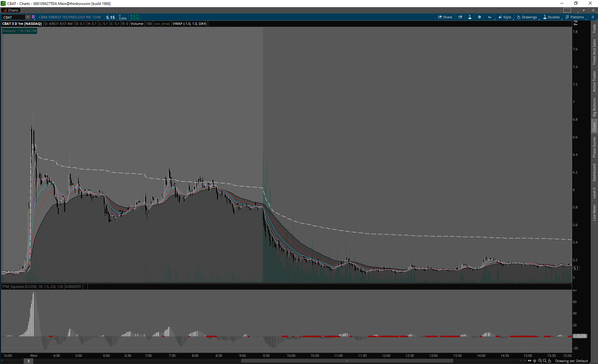Toggle the purple link color 9 indicator
Viewport: 598px width, 364px height.
[33, 17]
